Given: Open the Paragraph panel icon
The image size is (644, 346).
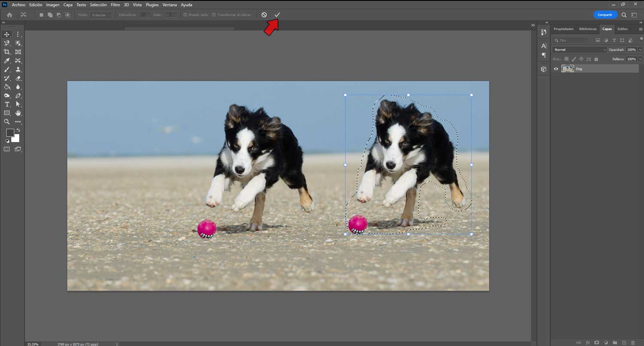Looking at the screenshot, I should point(544,55).
